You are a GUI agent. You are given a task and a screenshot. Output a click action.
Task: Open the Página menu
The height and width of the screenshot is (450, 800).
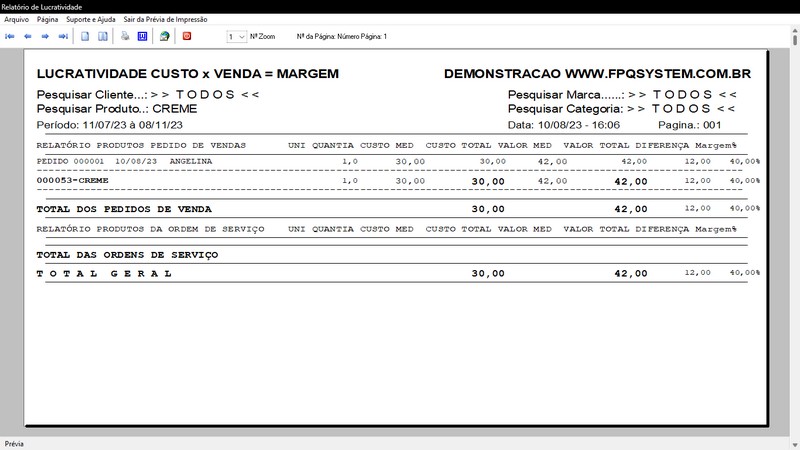click(x=47, y=19)
